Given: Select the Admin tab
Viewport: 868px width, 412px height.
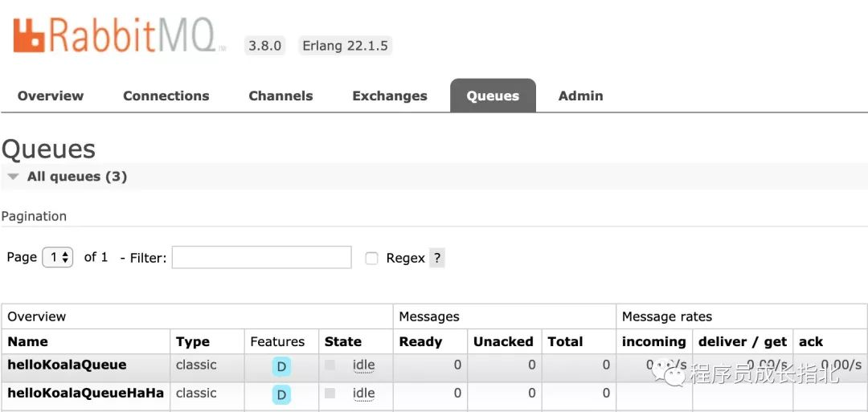Looking at the screenshot, I should (580, 96).
